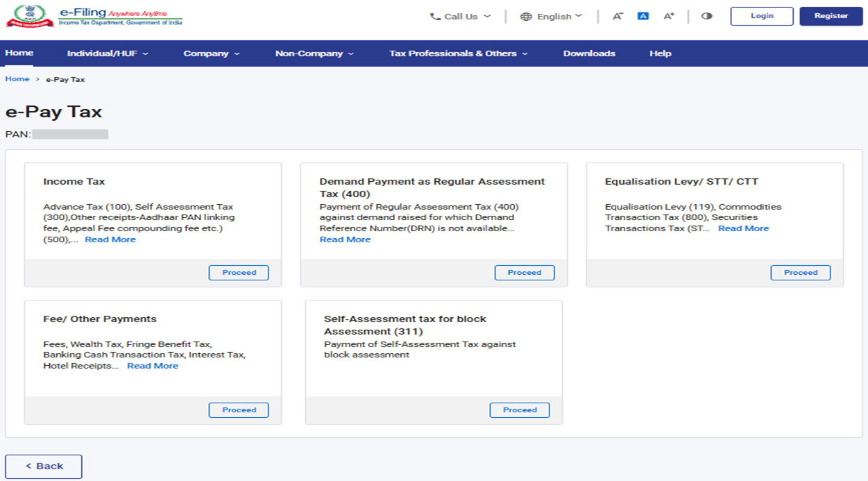Click the Back button at the bottom
The height and width of the screenshot is (481, 868).
pyautogui.click(x=44, y=466)
